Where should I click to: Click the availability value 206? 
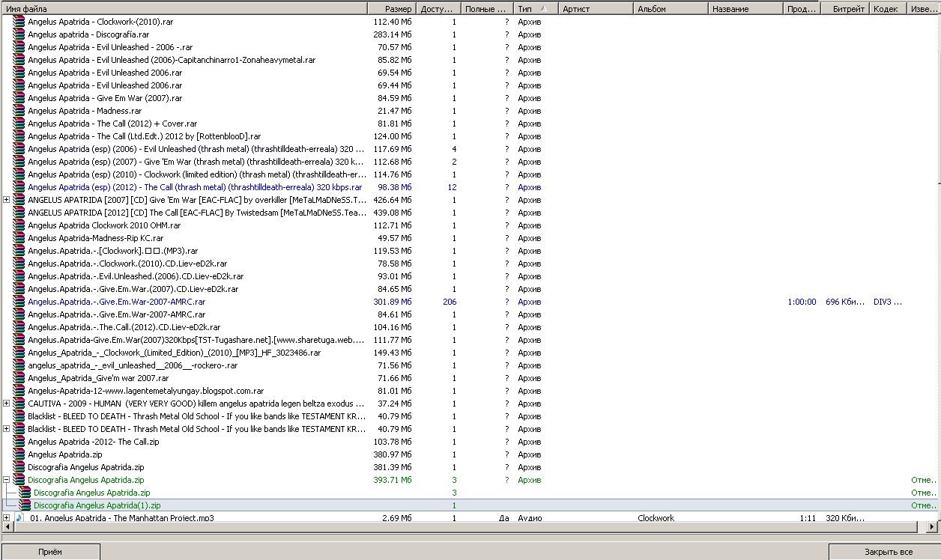450,302
